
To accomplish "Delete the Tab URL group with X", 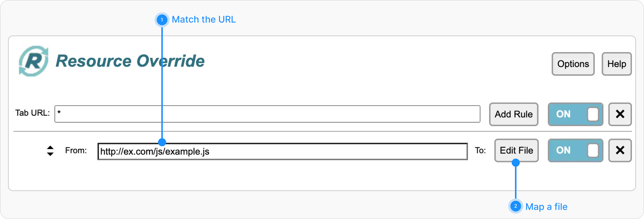I will click(x=620, y=114).
